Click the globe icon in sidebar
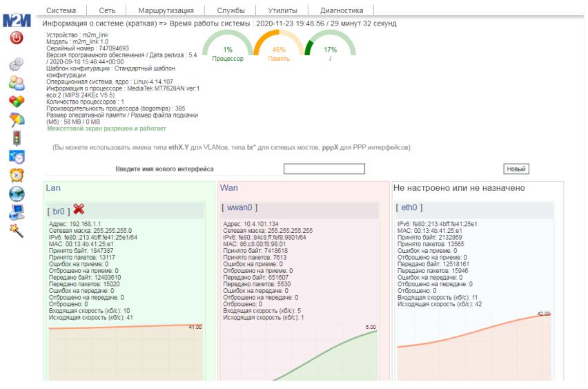588x389 pixels. pyautogui.click(x=17, y=193)
